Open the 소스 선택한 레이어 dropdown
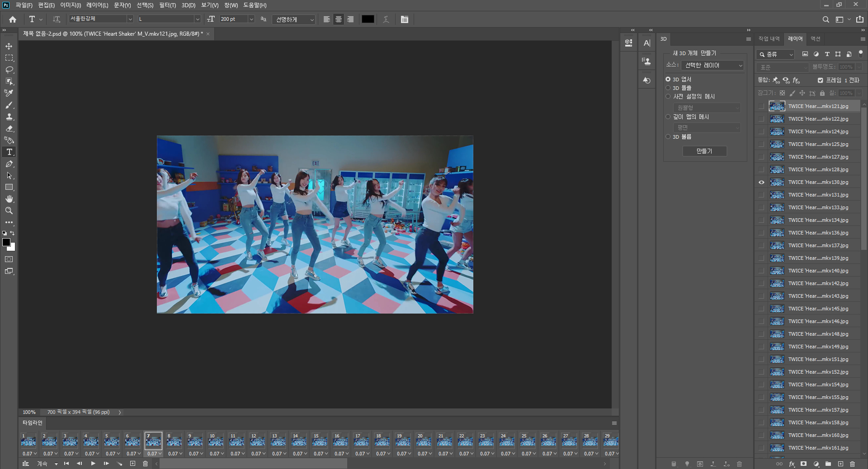The image size is (868, 469). click(x=712, y=66)
